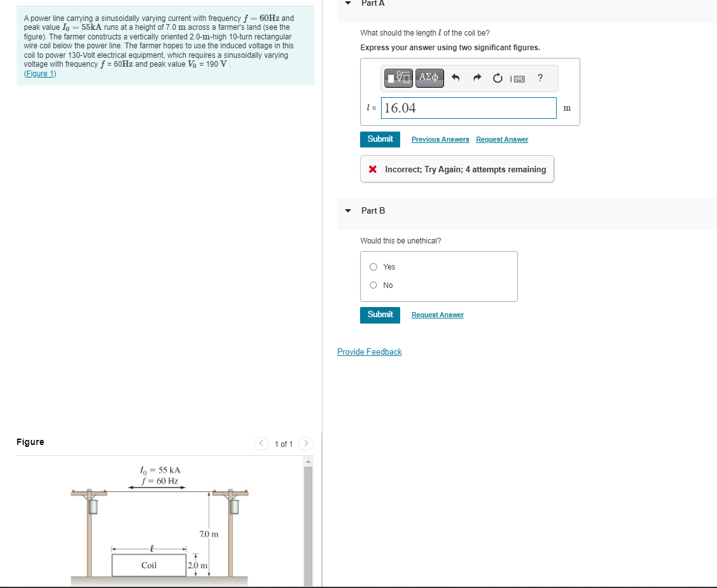This screenshot has height=588, width=717.
Task: Click the coil length input field
Action: pyautogui.click(x=469, y=108)
